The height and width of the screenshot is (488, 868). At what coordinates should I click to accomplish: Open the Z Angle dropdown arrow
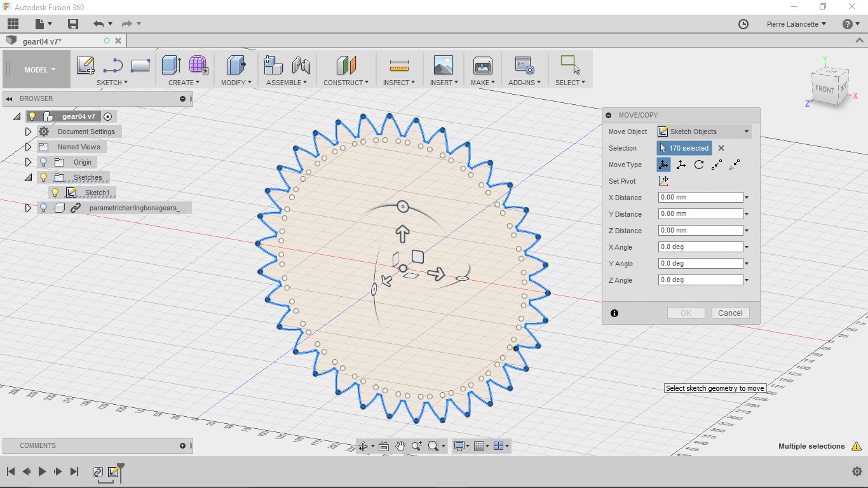coord(747,280)
